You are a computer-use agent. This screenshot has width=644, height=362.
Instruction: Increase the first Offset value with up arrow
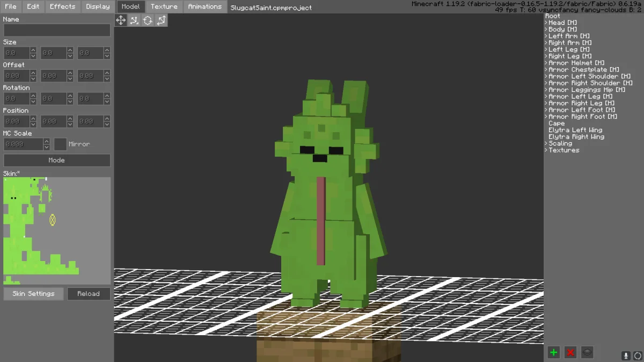point(33,73)
